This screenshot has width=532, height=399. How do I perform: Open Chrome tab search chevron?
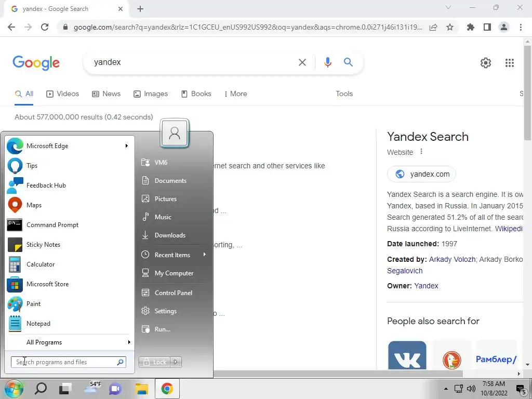448,7
